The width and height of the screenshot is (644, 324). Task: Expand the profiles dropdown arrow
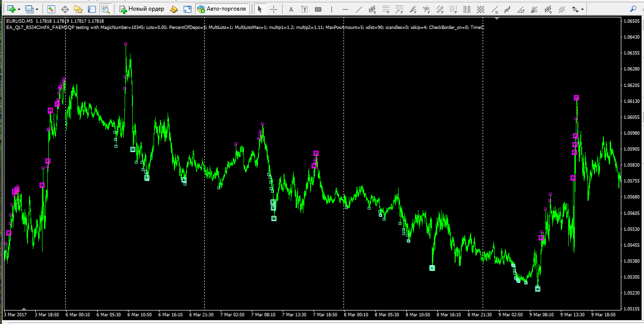click(x=37, y=9)
